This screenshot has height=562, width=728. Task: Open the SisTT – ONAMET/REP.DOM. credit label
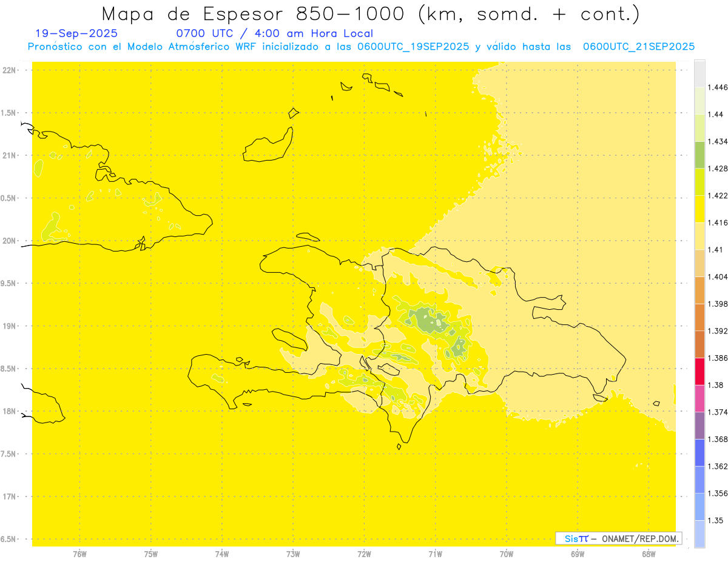pyautogui.click(x=619, y=538)
